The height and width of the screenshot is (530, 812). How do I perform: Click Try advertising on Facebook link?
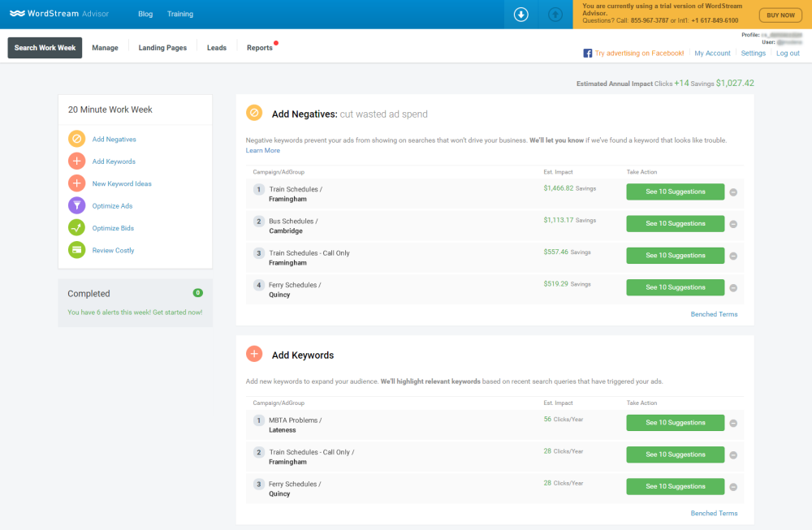pos(640,54)
